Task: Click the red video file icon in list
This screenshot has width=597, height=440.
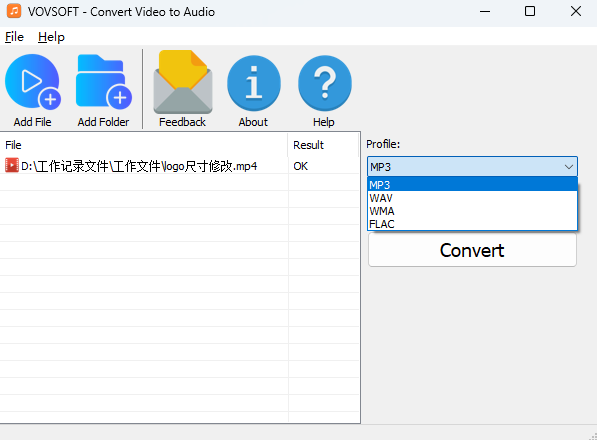Action: (x=12, y=165)
